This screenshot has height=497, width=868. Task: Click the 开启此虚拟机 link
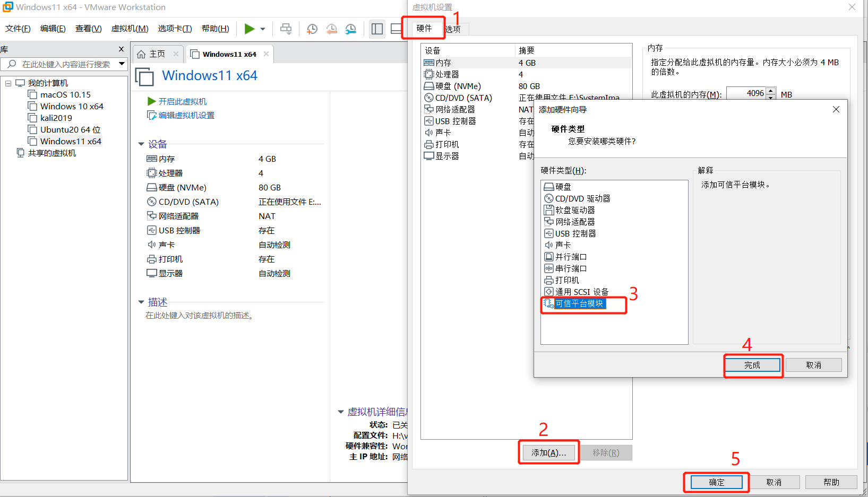(x=183, y=101)
